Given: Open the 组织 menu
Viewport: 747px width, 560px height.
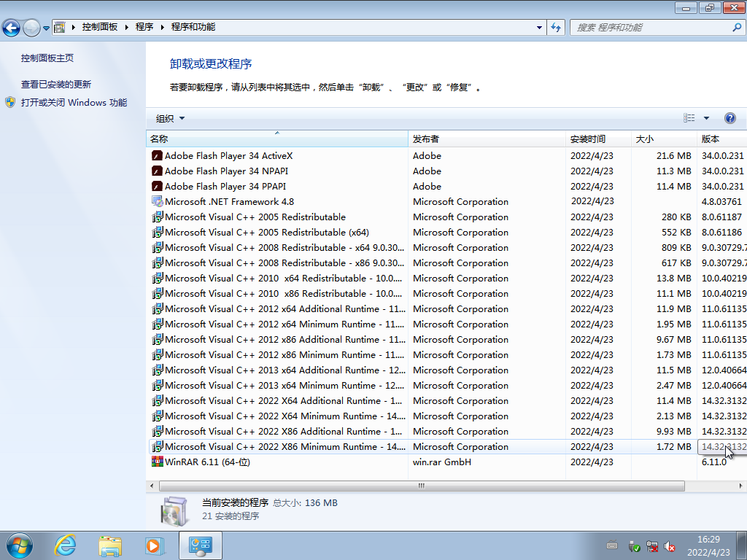Looking at the screenshot, I should click(170, 118).
